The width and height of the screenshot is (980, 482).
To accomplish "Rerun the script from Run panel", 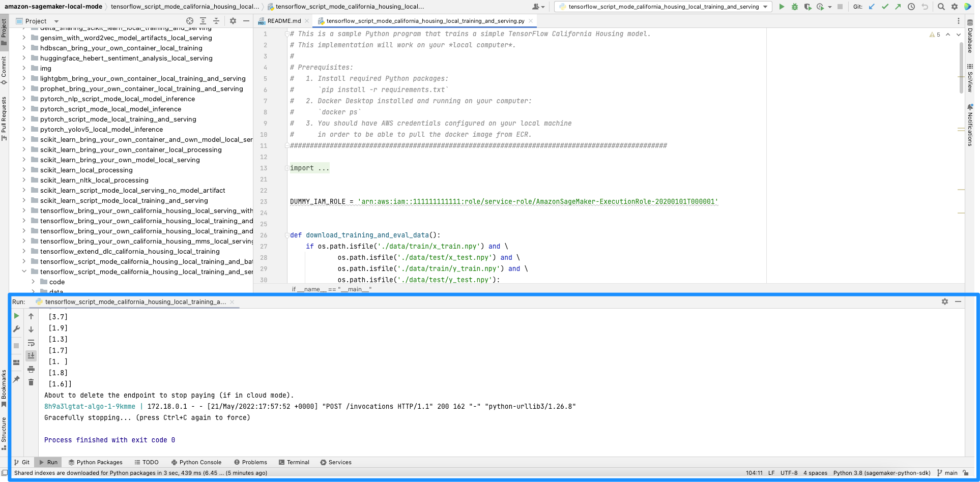I will click(16, 316).
